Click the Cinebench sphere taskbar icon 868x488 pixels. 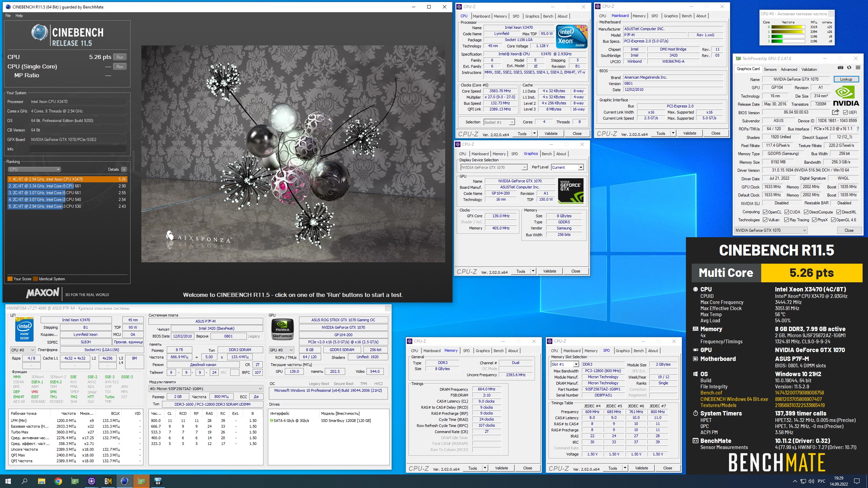coord(124,481)
